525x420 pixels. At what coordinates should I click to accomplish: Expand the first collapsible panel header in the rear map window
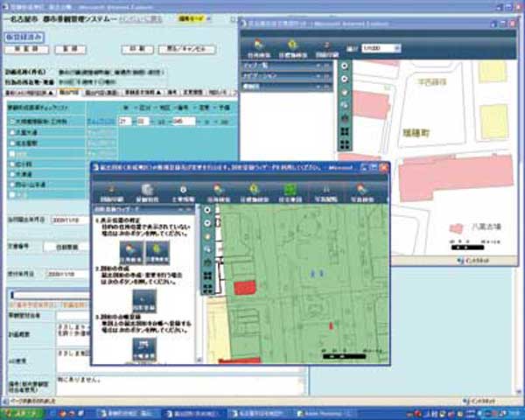pyautogui.click(x=287, y=66)
